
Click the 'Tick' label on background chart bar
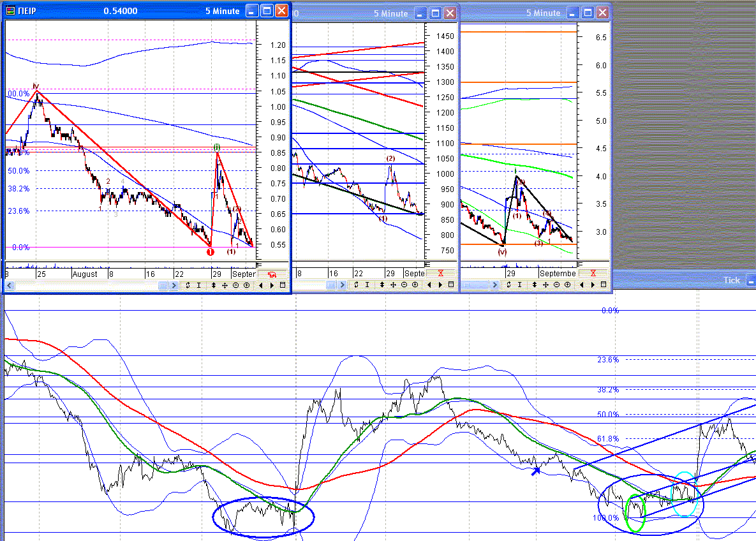pyautogui.click(x=731, y=280)
